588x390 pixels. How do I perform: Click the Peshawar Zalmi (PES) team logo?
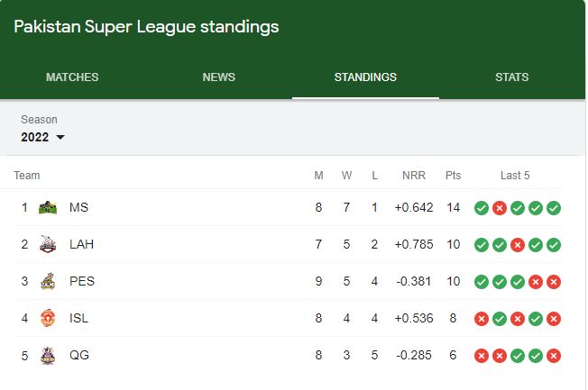pos(48,281)
